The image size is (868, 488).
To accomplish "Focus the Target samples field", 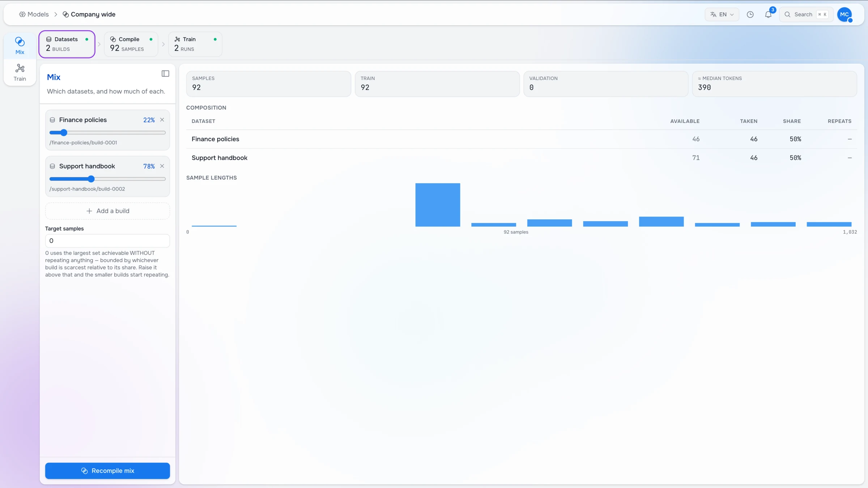I will (x=107, y=241).
